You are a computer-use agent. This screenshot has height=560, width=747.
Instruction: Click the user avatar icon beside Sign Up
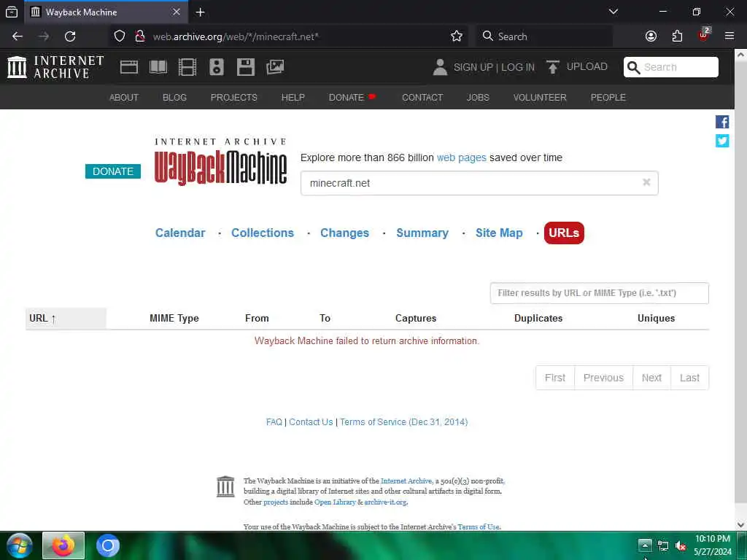pos(440,67)
